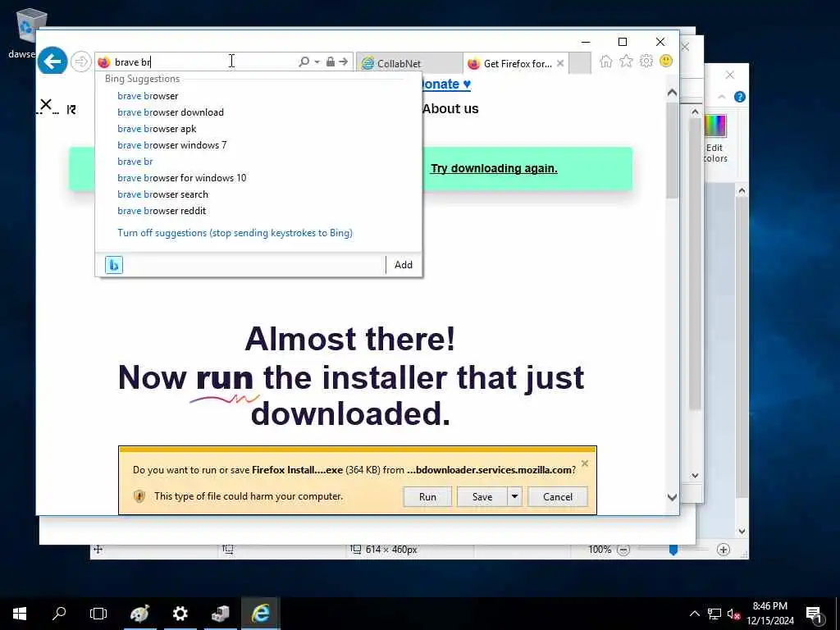Image resolution: width=840 pixels, height=630 pixels.
Task: Open Favorites star icon
Action: coord(626,61)
